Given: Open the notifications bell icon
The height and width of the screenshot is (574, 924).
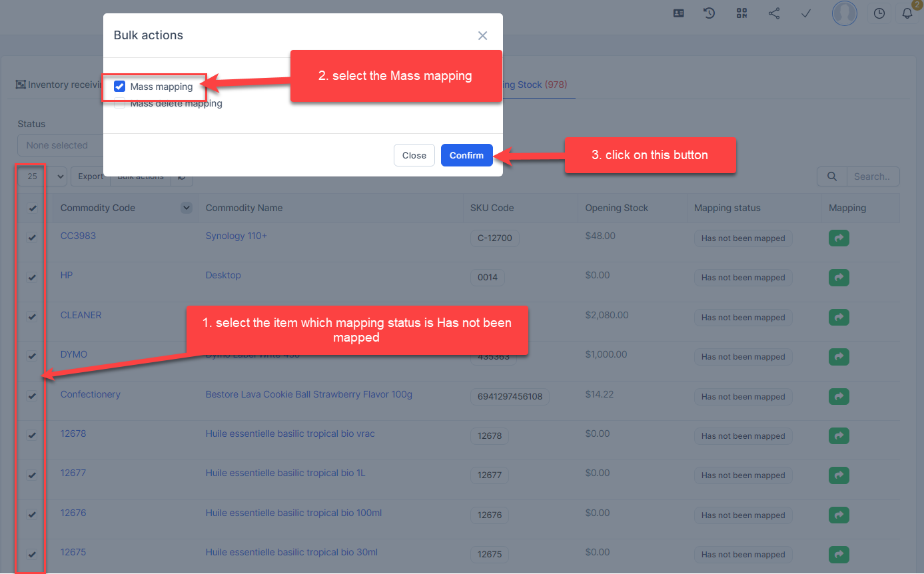Looking at the screenshot, I should [x=907, y=13].
